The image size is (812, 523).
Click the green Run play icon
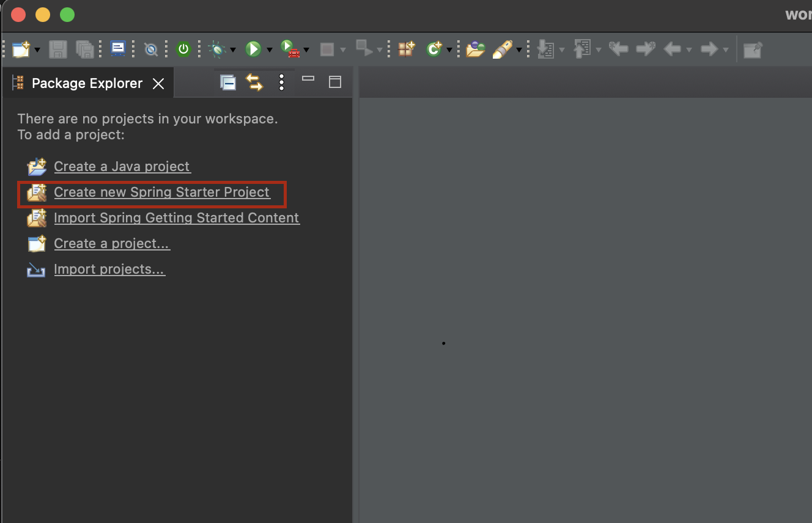pyautogui.click(x=253, y=49)
